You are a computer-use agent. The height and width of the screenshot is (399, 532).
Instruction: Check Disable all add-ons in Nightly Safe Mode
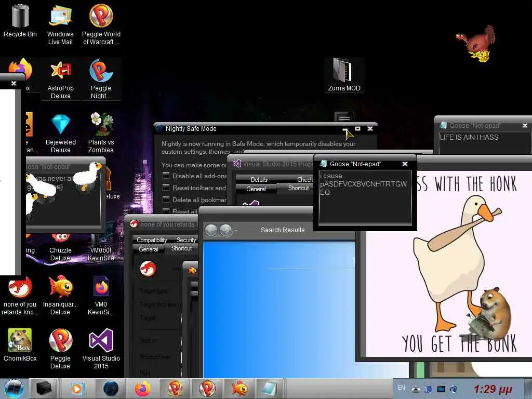166,176
